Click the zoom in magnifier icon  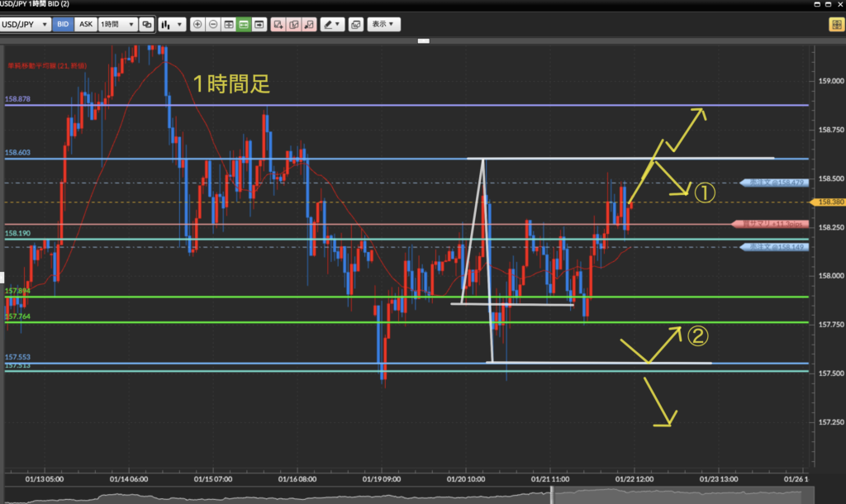point(197,25)
